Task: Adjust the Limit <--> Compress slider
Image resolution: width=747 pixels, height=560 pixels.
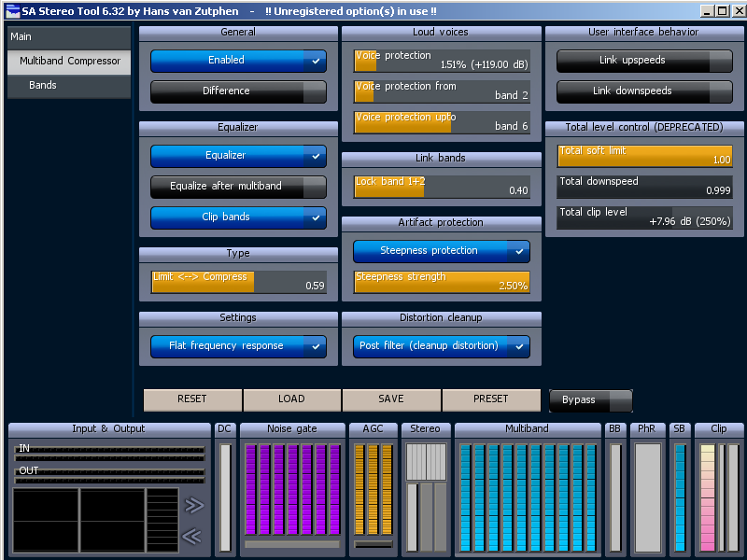Action: pos(239,282)
